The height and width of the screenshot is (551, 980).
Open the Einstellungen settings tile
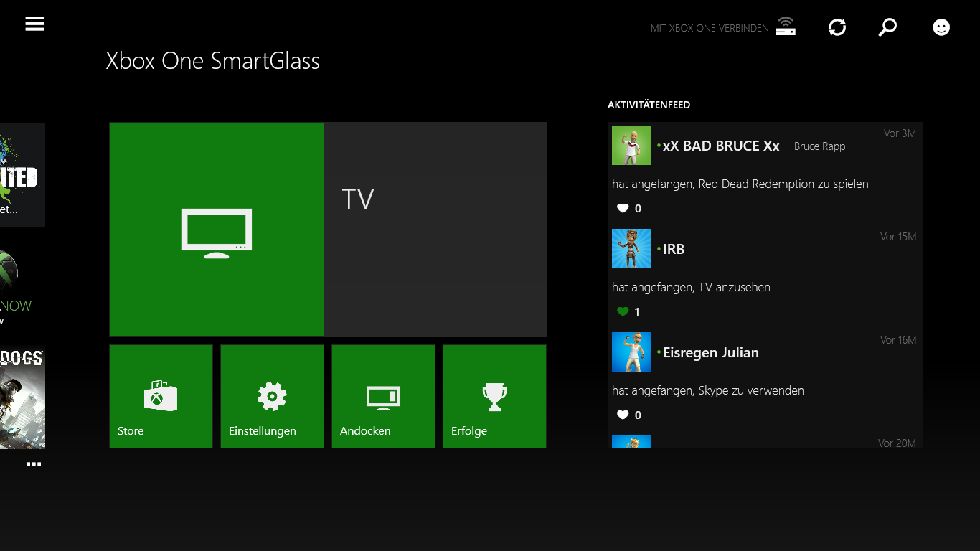272,396
